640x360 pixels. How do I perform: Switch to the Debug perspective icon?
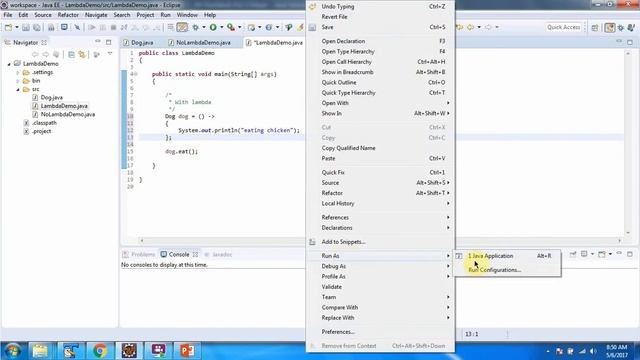621,27
